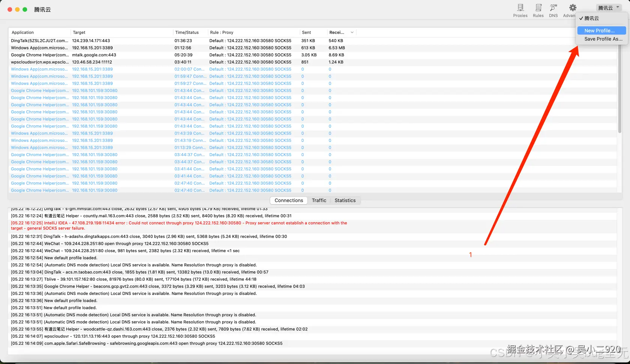Image resolution: width=630 pixels, height=364 pixels.
Task: Open the Rules toolbar icon
Action: 538,11
